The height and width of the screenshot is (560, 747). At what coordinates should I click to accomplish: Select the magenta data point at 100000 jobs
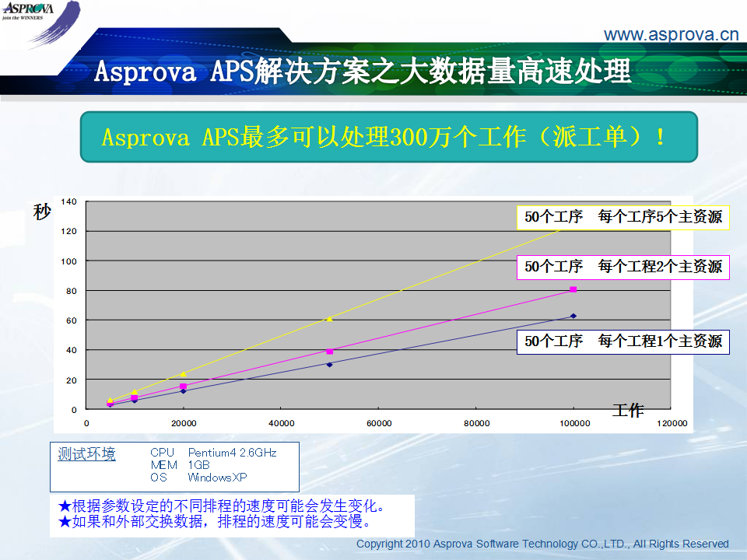point(573,289)
